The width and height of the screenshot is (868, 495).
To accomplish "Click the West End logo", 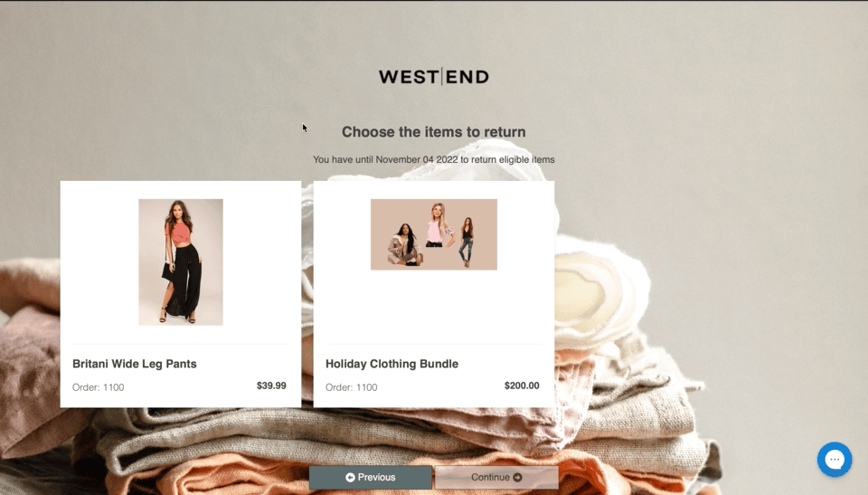I will click(433, 77).
